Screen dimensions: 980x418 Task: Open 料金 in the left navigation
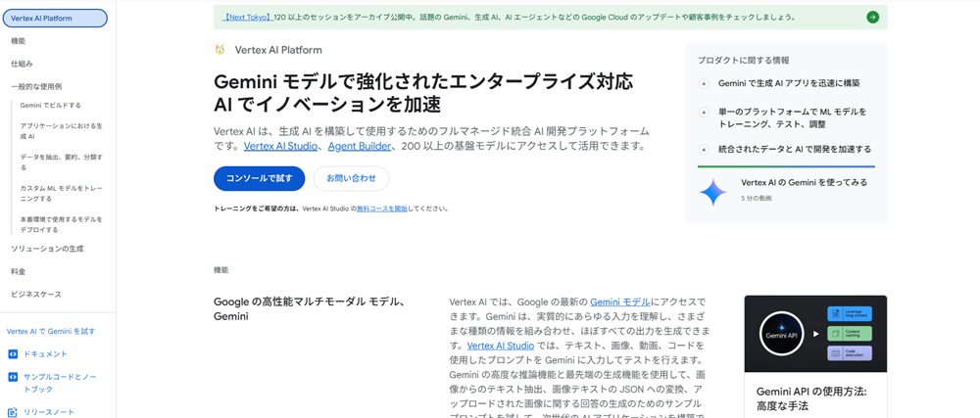click(19, 271)
